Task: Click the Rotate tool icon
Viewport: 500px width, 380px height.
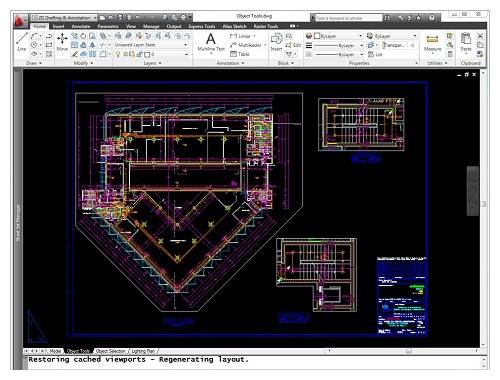Action: click(83, 36)
